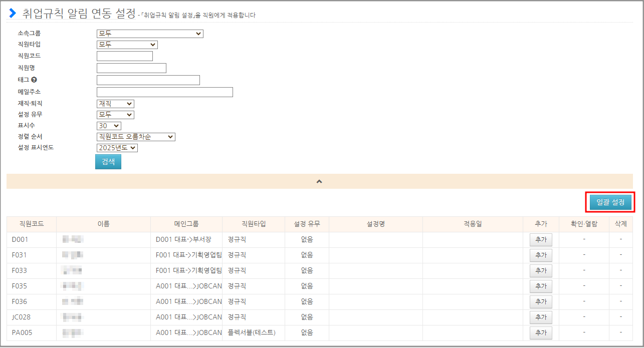Viewport: 644px width, 348px height.
Task: Focus the 직원명 text field
Action: point(131,68)
